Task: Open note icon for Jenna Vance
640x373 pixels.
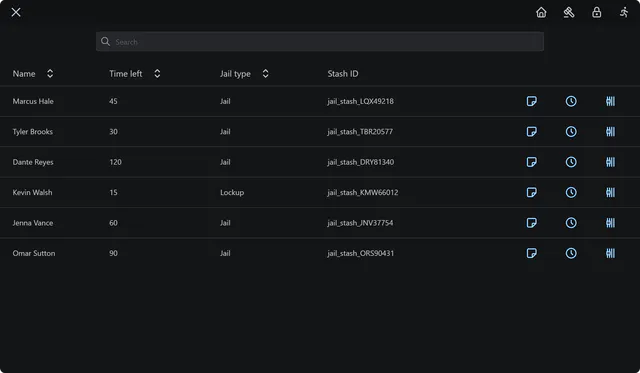Action: pyautogui.click(x=531, y=223)
